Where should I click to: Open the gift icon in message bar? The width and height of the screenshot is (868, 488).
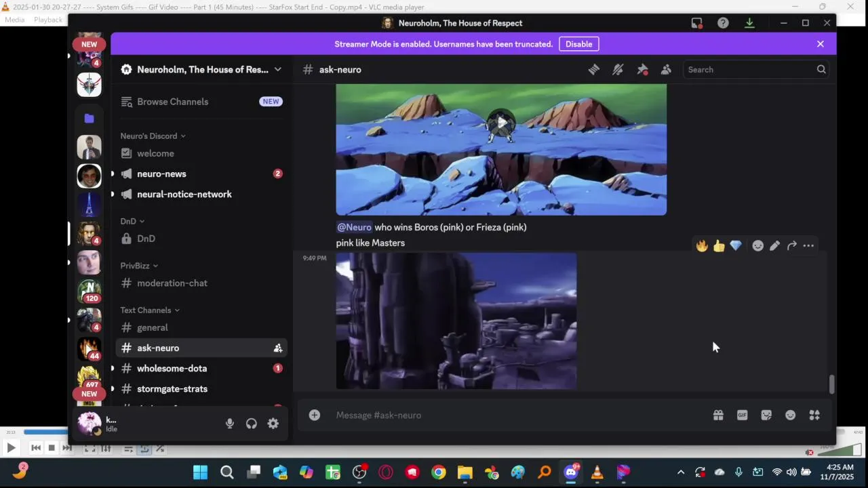tap(718, 415)
